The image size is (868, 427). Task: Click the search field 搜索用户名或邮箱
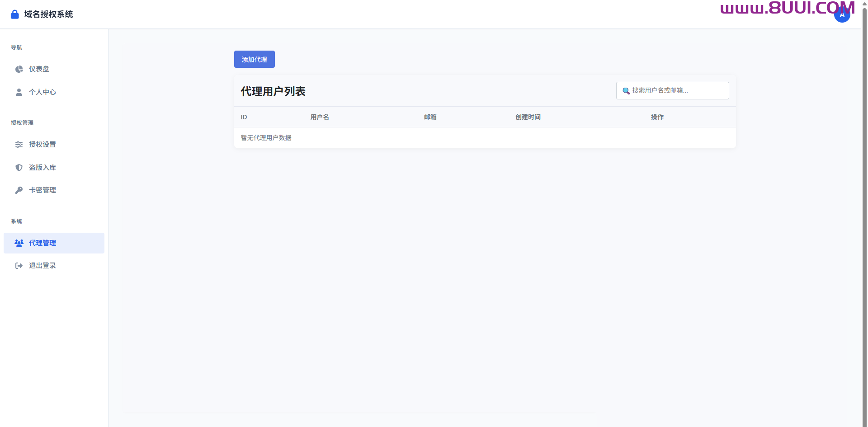tap(672, 90)
